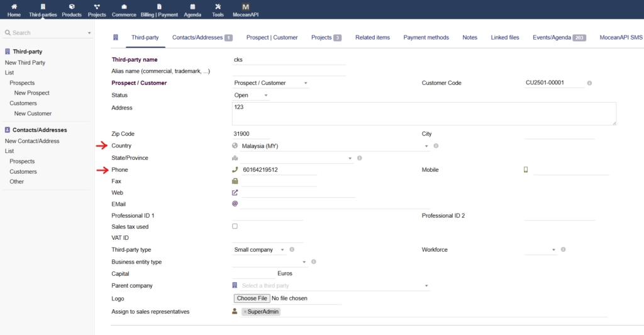The width and height of the screenshot is (644, 335).
Task: Click into the Zip Code field
Action: (250, 133)
